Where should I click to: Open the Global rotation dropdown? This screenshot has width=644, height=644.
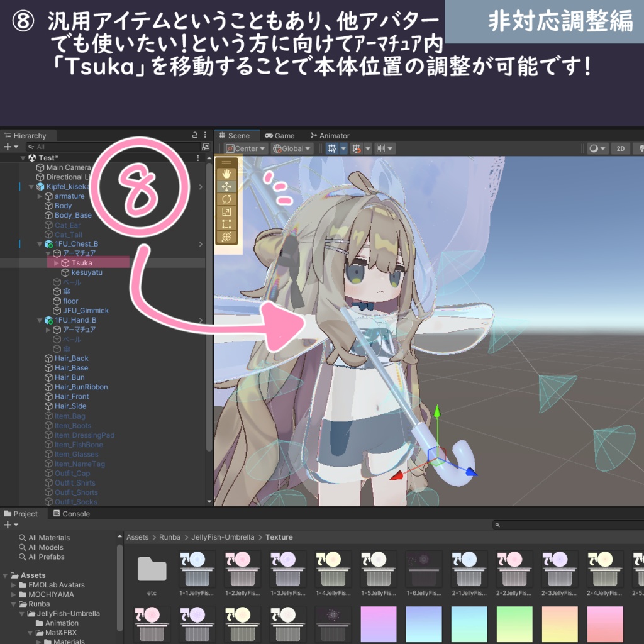[x=292, y=148]
